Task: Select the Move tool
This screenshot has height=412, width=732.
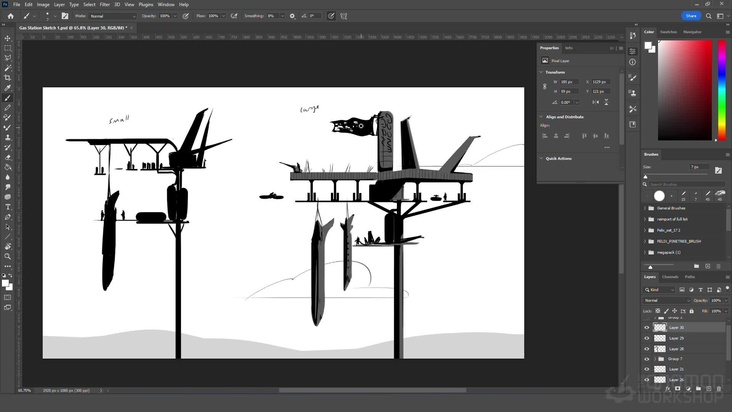Action: click(8, 38)
